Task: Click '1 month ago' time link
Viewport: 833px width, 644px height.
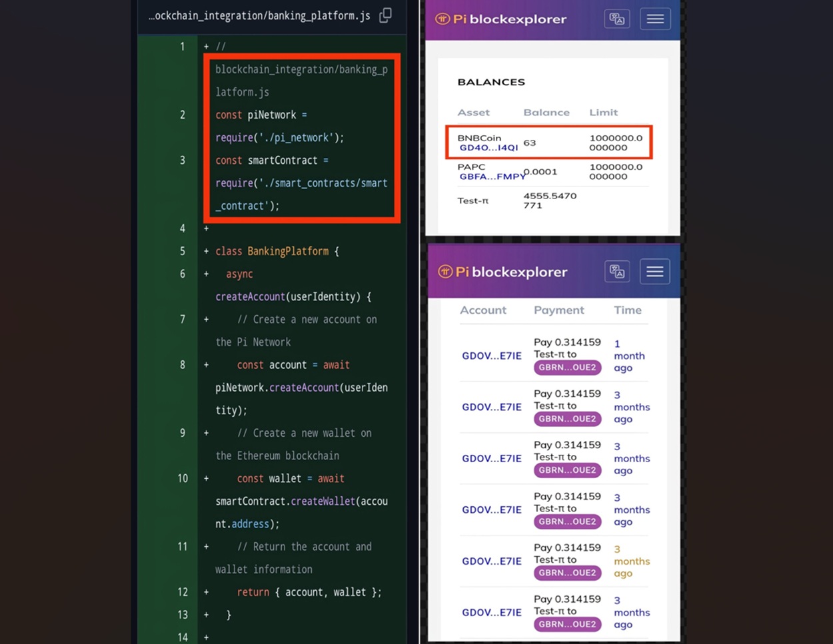Action: click(629, 356)
